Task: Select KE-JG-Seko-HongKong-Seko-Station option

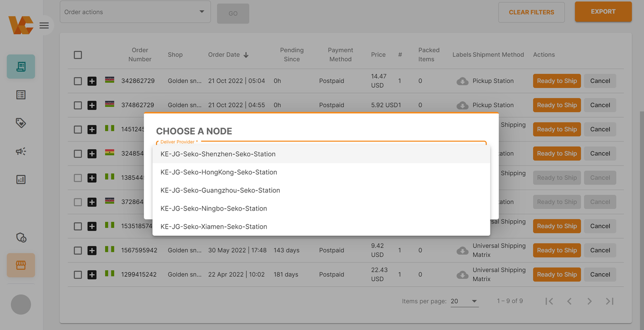Action: (321, 172)
